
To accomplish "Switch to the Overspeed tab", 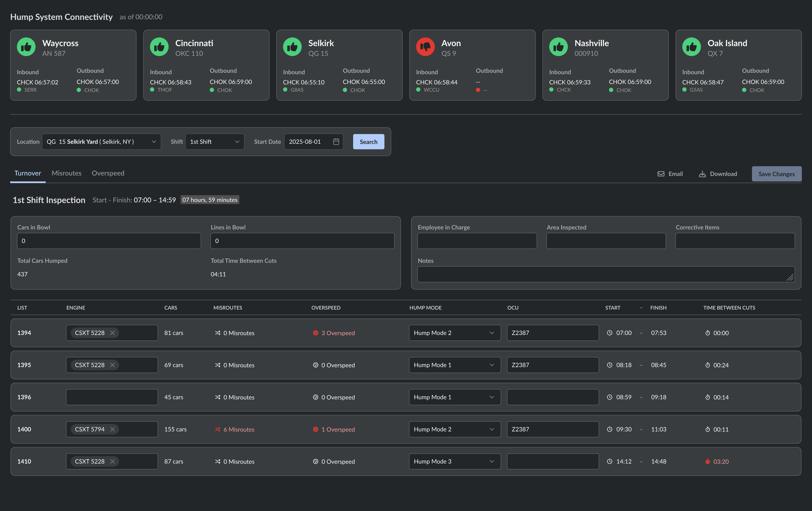I will (108, 173).
